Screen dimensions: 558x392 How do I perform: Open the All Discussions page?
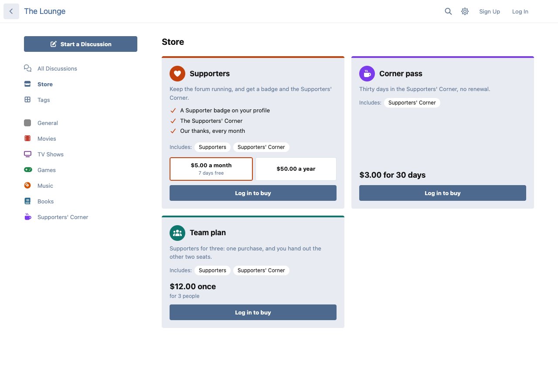pyautogui.click(x=57, y=68)
